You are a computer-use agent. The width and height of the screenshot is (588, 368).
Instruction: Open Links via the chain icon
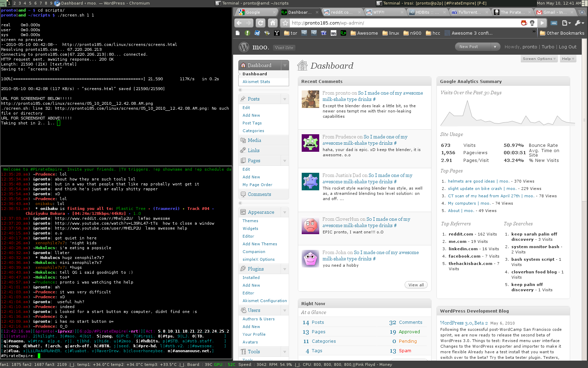pyautogui.click(x=243, y=150)
